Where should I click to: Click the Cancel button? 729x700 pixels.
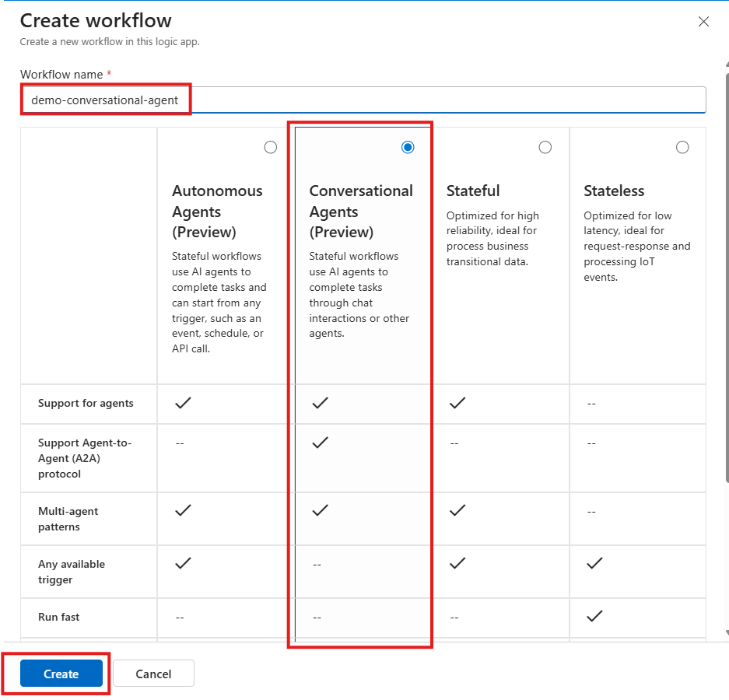(x=153, y=673)
